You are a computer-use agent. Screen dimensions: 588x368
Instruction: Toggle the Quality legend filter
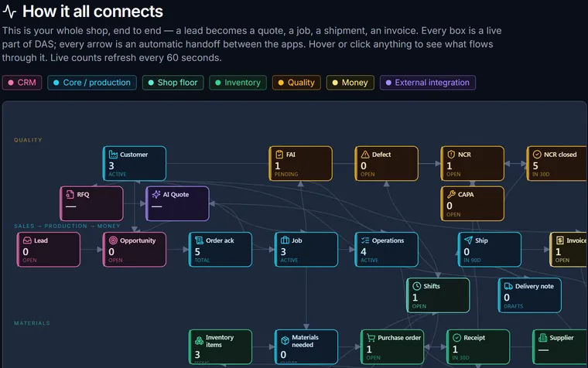tap(296, 83)
